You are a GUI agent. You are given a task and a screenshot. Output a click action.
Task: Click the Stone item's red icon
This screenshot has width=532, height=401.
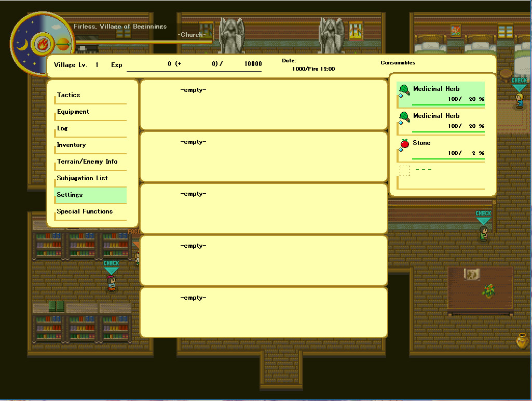pos(405,144)
